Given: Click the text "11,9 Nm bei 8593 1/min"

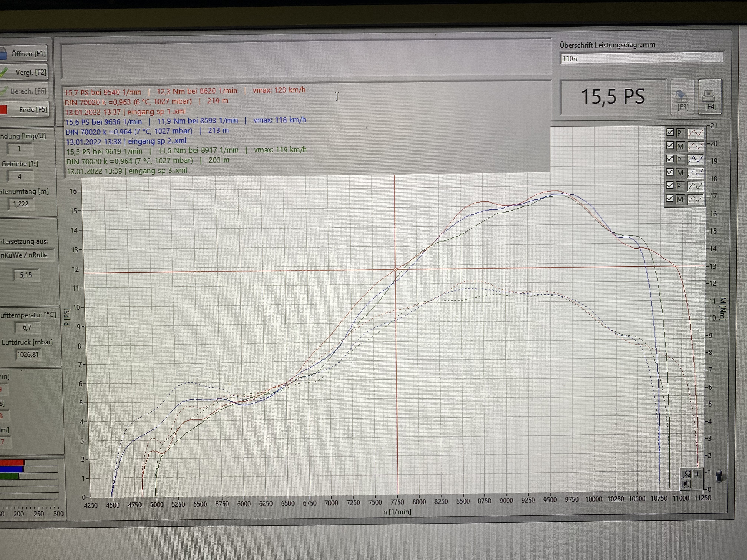Looking at the screenshot, I should pyautogui.click(x=197, y=121).
